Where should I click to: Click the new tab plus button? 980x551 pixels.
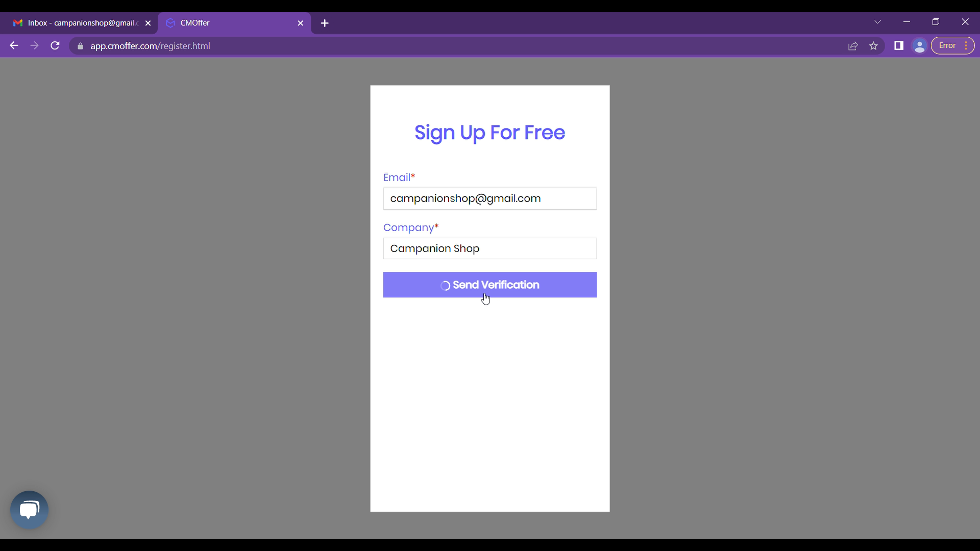pos(325,23)
